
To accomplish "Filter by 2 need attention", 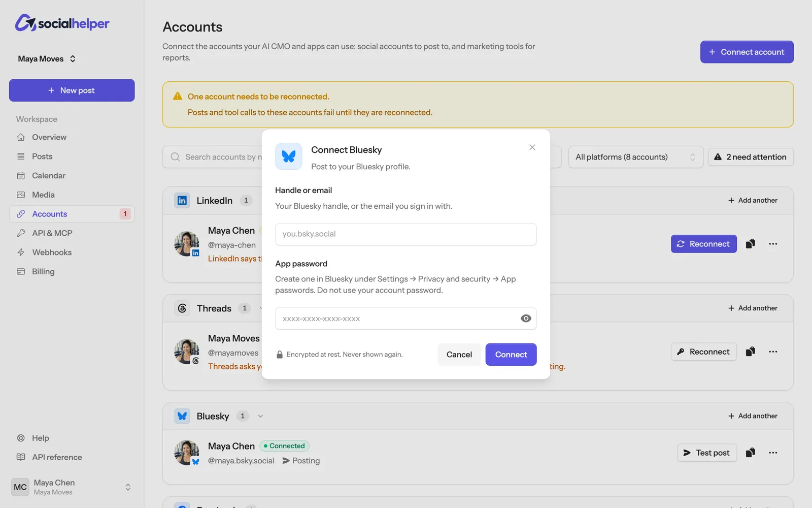I will click(x=751, y=157).
